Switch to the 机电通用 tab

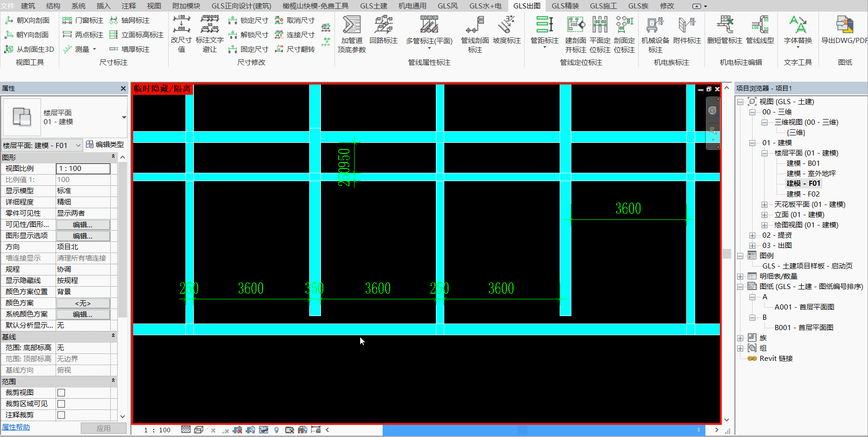(413, 6)
